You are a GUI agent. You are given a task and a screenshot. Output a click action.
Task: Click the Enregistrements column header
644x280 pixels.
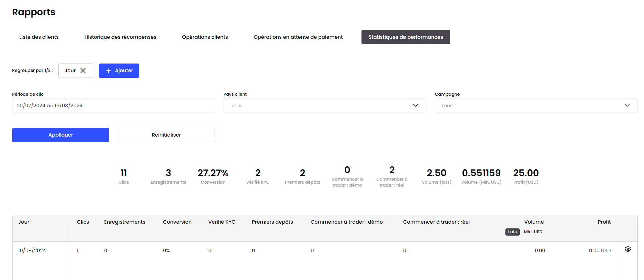pos(125,222)
